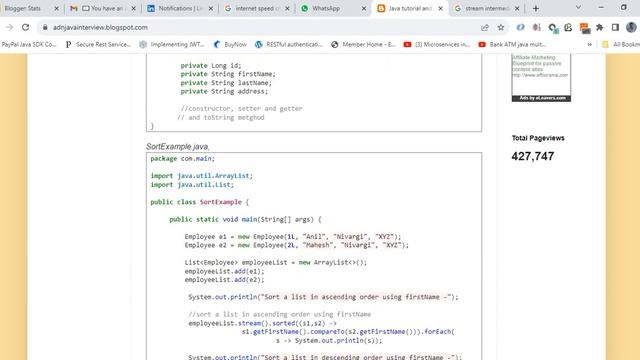640x360 pixels.
Task: Close the Blogger Stats tab
Action: point(56,8)
